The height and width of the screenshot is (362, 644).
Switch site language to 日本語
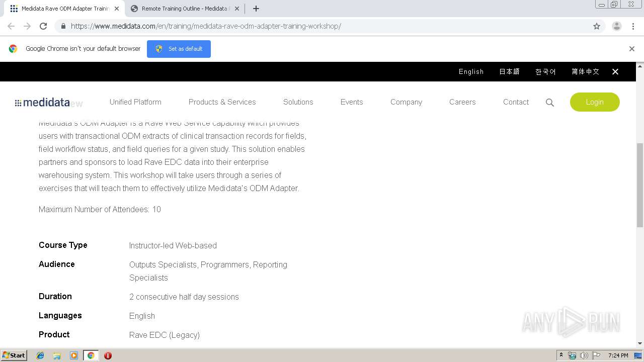(x=509, y=71)
